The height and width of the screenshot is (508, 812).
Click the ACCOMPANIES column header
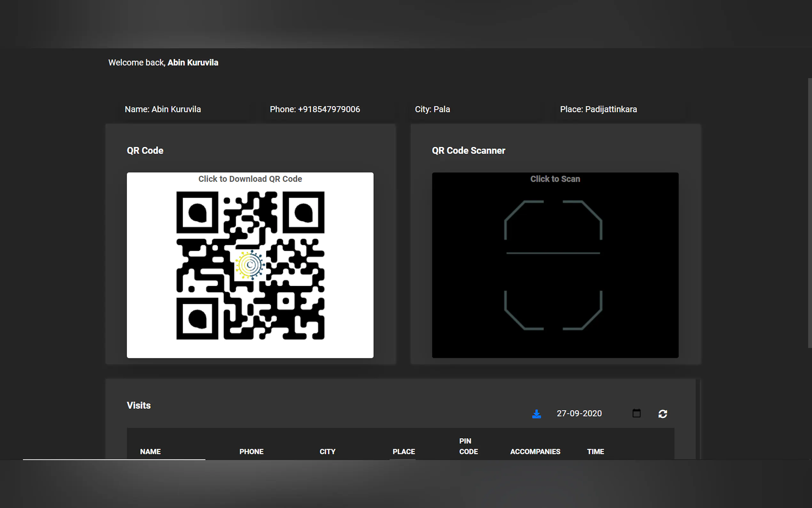(x=535, y=452)
